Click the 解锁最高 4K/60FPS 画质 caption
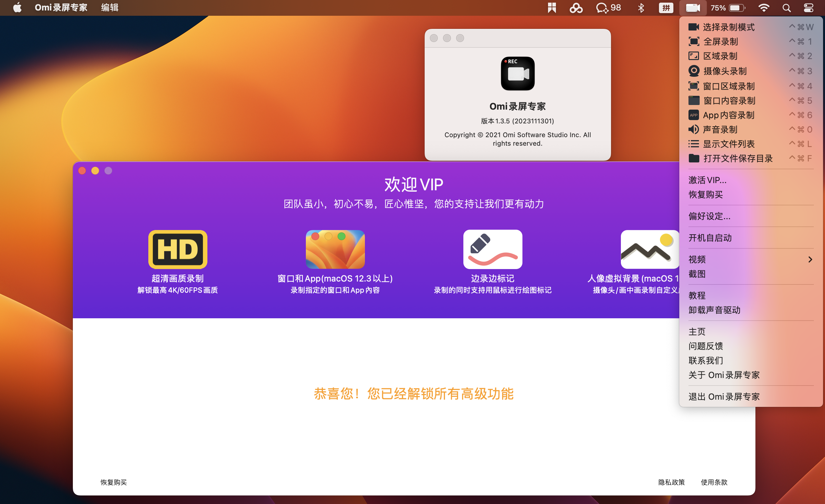 (x=178, y=290)
